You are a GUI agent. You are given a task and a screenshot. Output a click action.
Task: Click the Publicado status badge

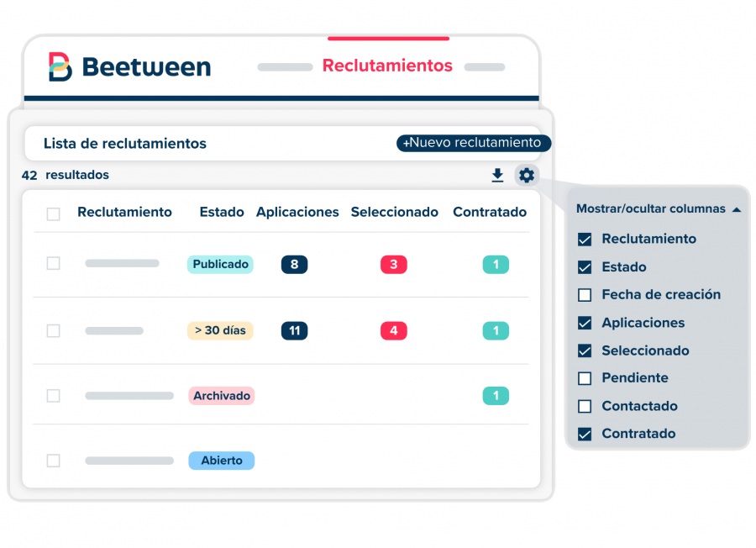220,265
